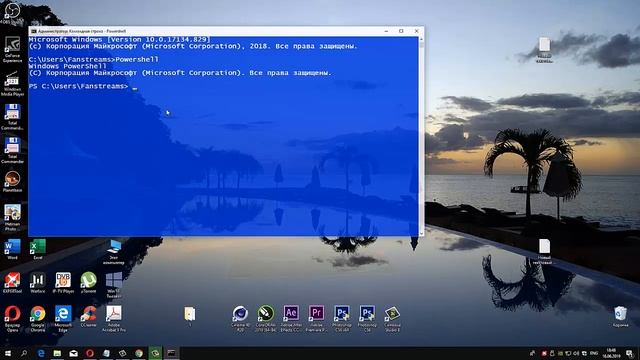Launch the Photoshop CS6 x64 shortcut

pos(342,318)
